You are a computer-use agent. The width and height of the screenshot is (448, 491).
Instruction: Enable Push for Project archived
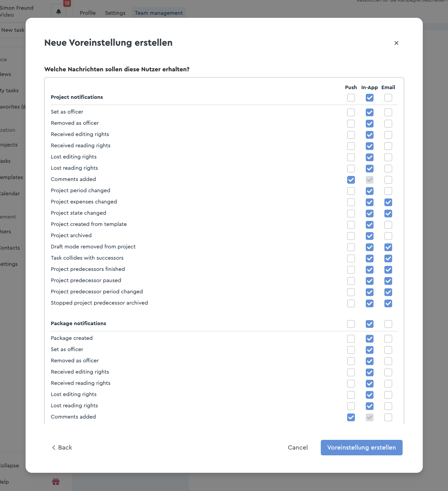[351, 236]
